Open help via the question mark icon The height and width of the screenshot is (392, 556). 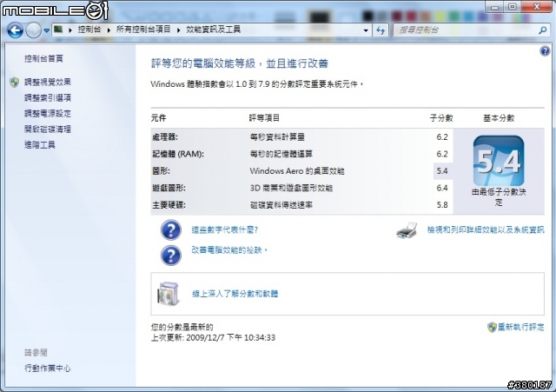click(545, 51)
